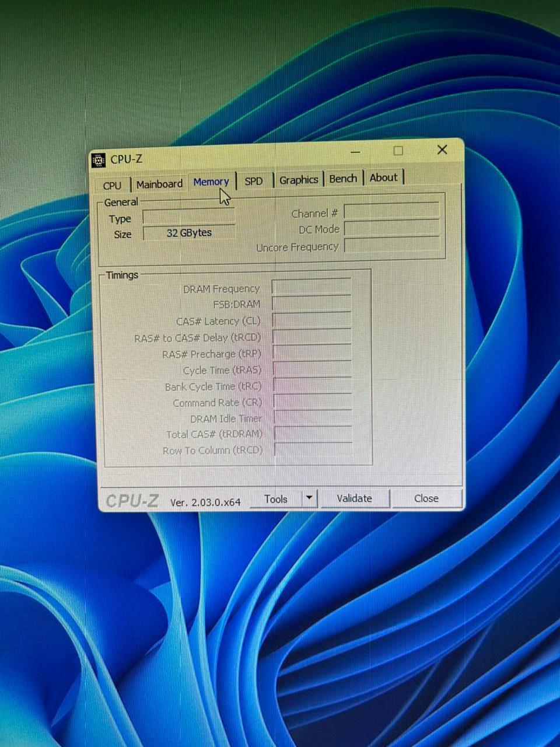Viewport: 560px width, 747px height.
Task: Click the Validate button
Action: tap(354, 498)
